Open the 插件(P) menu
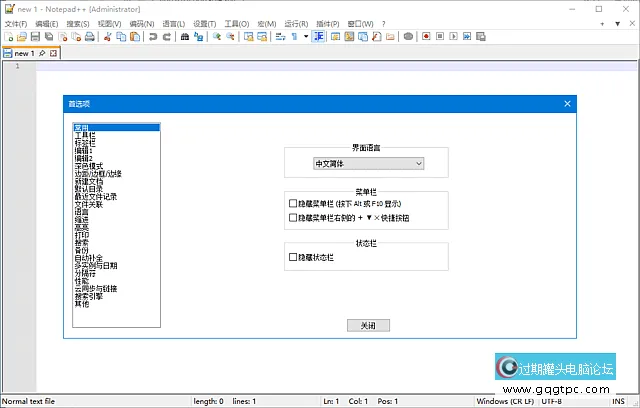The image size is (640, 408). click(x=327, y=23)
